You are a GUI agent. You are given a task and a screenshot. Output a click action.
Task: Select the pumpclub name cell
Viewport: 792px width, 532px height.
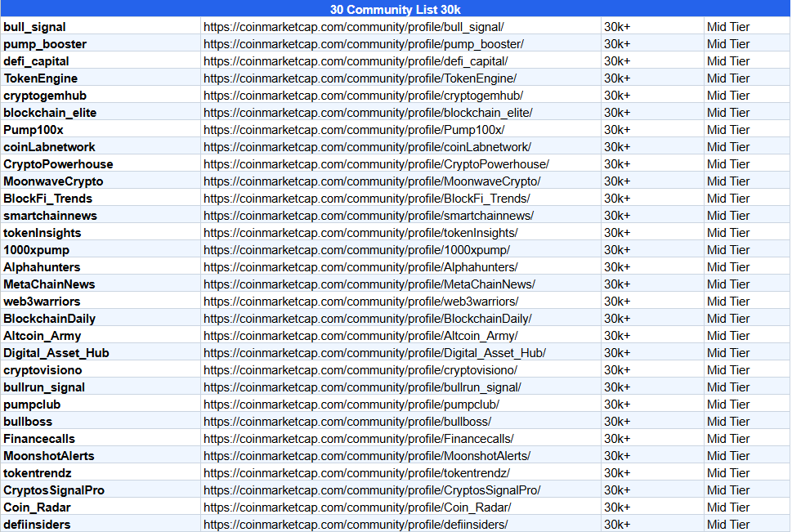coord(101,405)
